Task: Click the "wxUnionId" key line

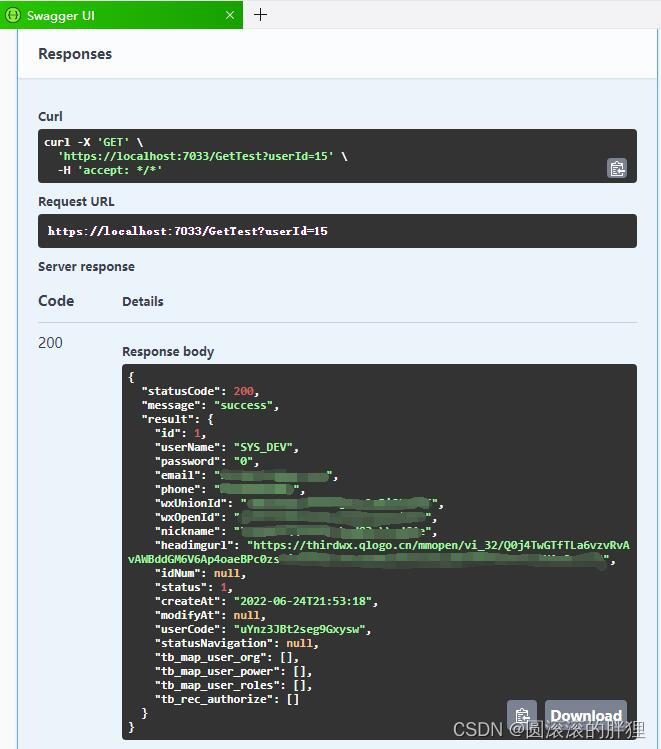Action: click(x=299, y=503)
